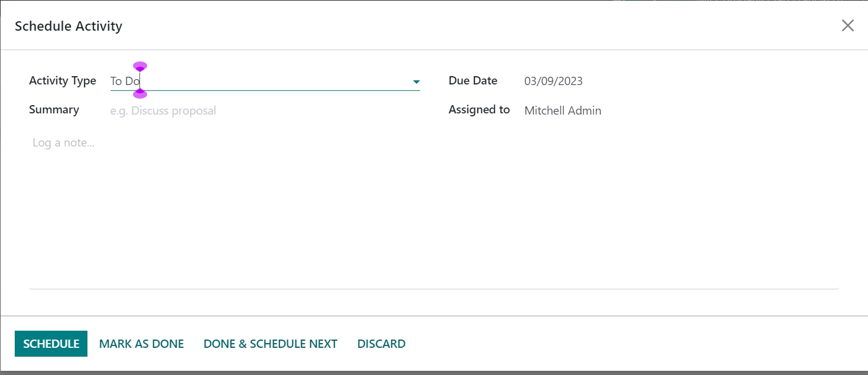The height and width of the screenshot is (375, 868).
Task: Click the dark backdrop below the dialog
Action: (434, 373)
